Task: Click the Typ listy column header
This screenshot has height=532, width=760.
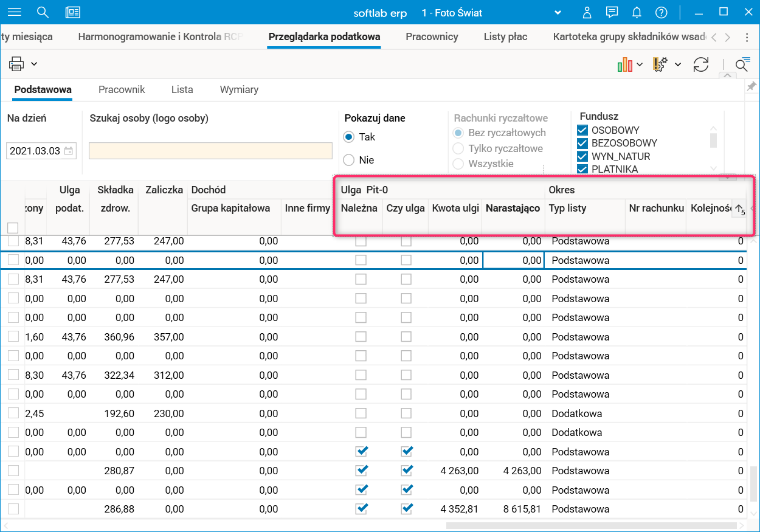Action: (x=567, y=209)
